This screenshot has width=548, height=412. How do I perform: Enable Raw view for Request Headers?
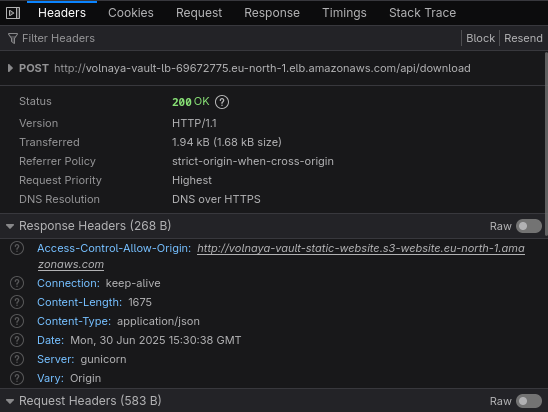pos(529,401)
